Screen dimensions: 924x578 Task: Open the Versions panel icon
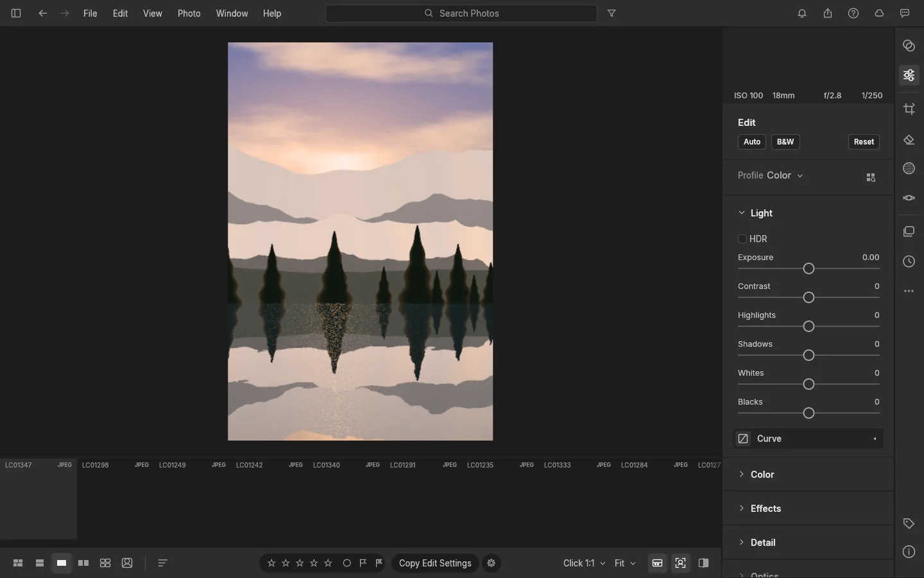(909, 231)
